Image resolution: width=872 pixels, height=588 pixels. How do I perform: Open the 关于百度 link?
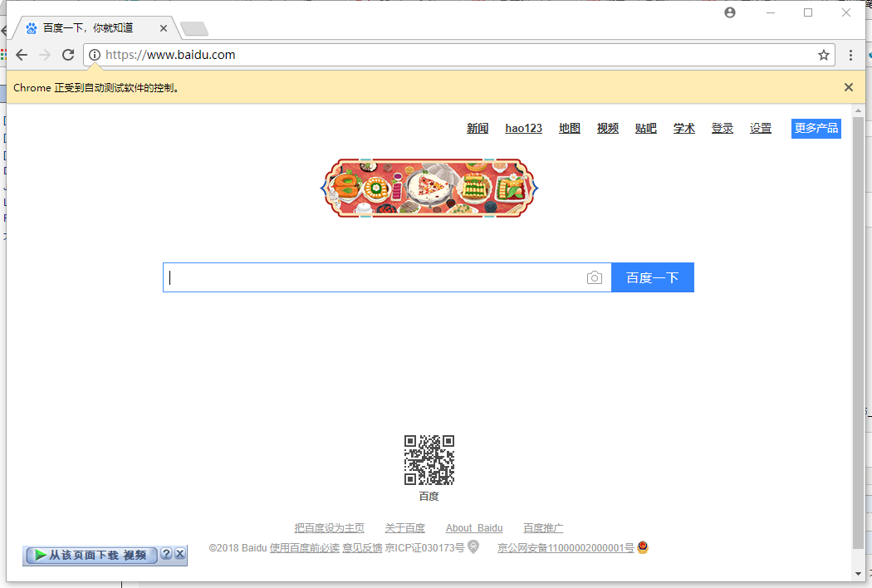click(x=405, y=528)
